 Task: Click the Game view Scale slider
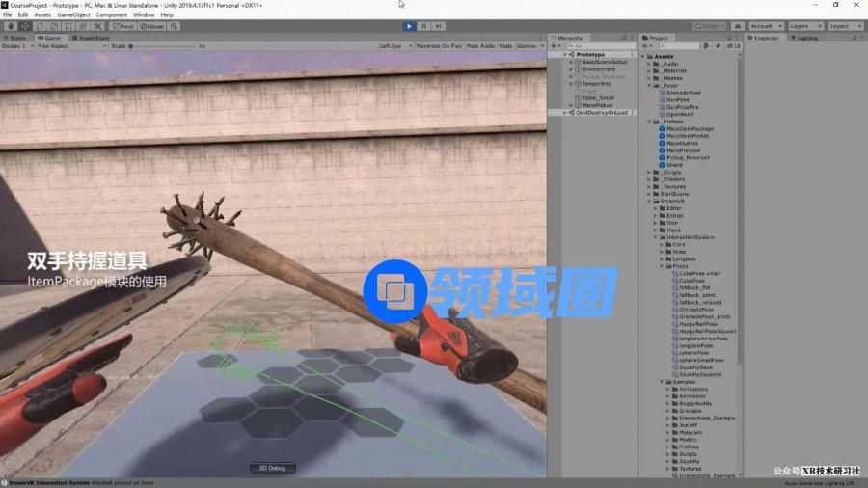point(164,45)
